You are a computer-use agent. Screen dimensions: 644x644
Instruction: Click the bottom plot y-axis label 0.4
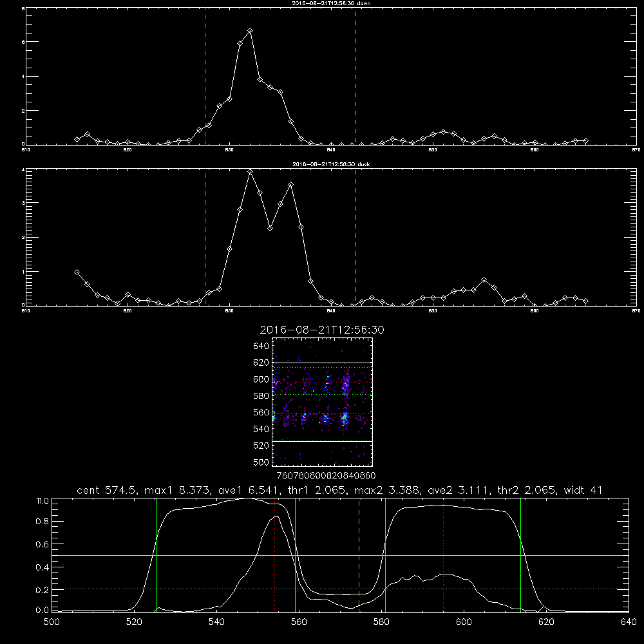pos(42,567)
